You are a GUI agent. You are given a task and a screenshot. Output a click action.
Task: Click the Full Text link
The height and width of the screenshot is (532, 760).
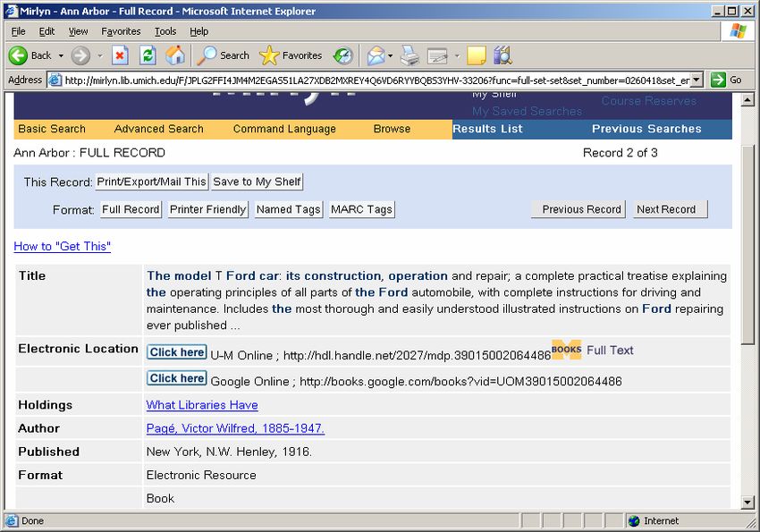pyautogui.click(x=610, y=350)
